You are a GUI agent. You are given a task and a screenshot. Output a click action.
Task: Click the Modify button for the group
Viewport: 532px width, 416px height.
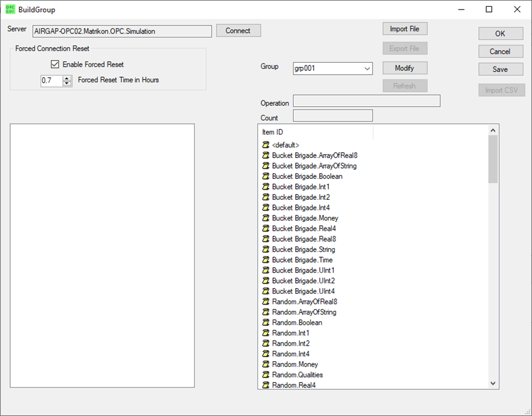pos(405,68)
